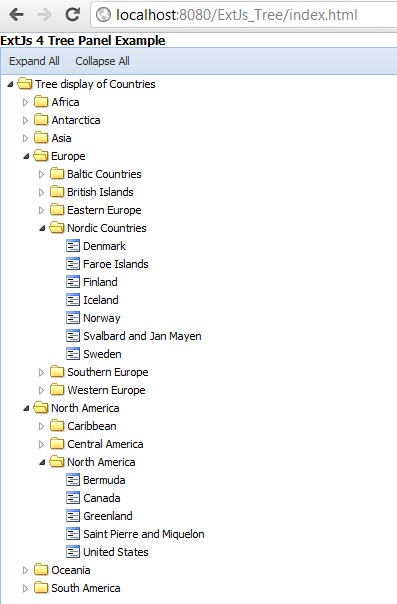Expand the South America arrow
This screenshot has height=604, width=397.
tap(25, 588)
